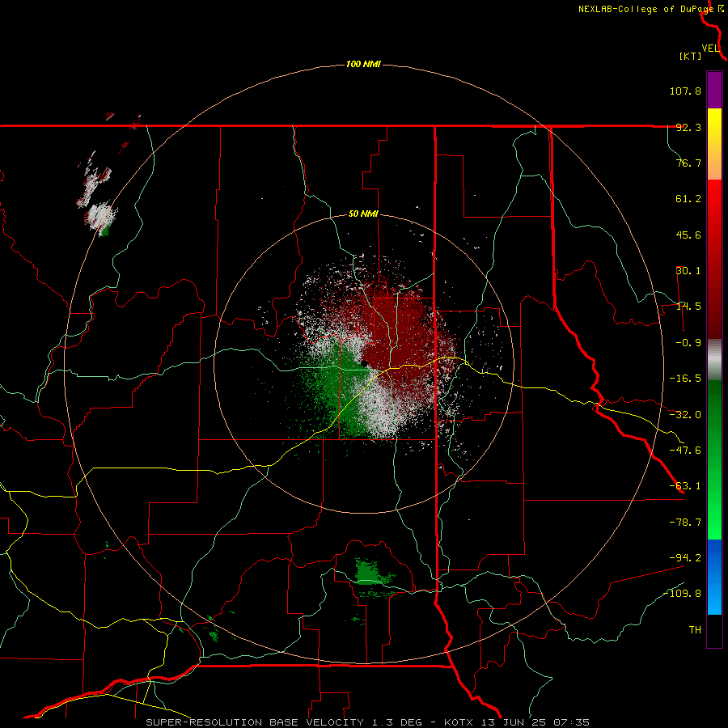Click the [KT] units label
The image size is (728, 728).
coord(691,56)
